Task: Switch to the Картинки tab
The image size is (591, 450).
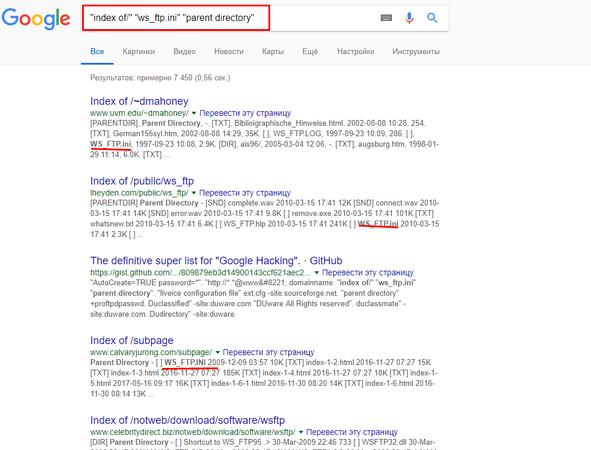Action: coord(139,52)
